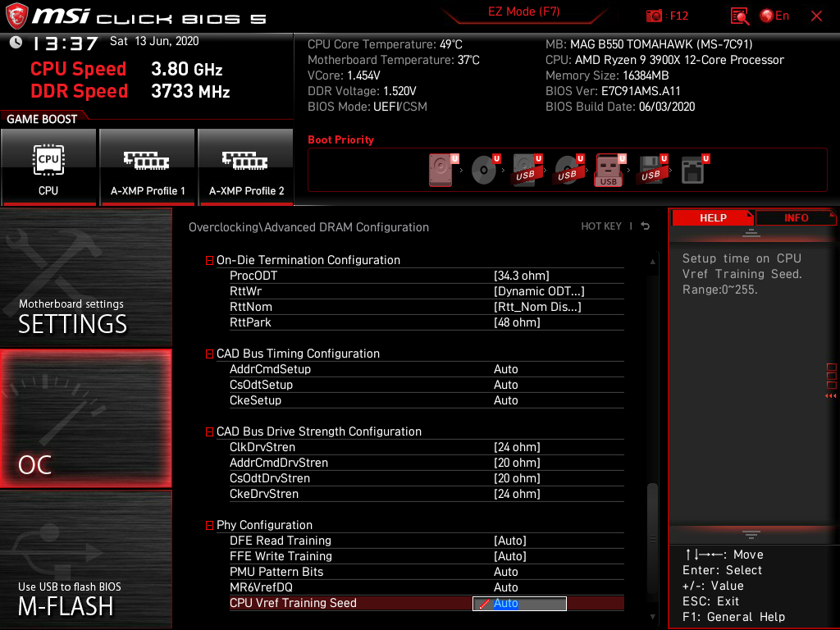The height and width of the screenshot is (630, 840).
Task: Collapse CAD Bus Drive Strength Configuration group
Action: (x=209, y=431)
